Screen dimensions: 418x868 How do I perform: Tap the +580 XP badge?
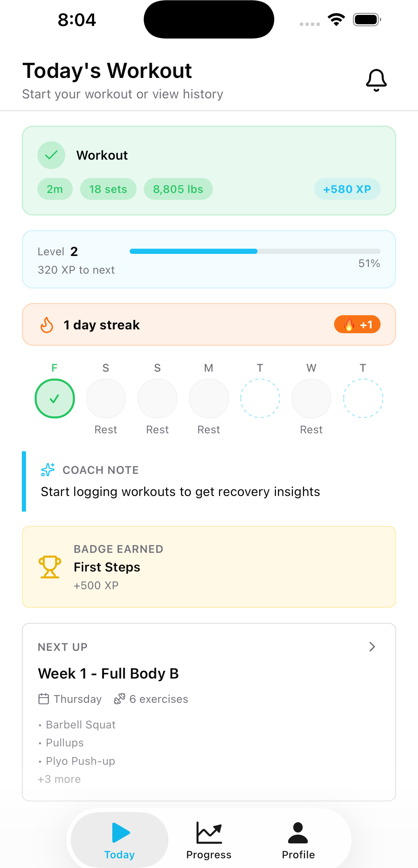coord(347,189)
